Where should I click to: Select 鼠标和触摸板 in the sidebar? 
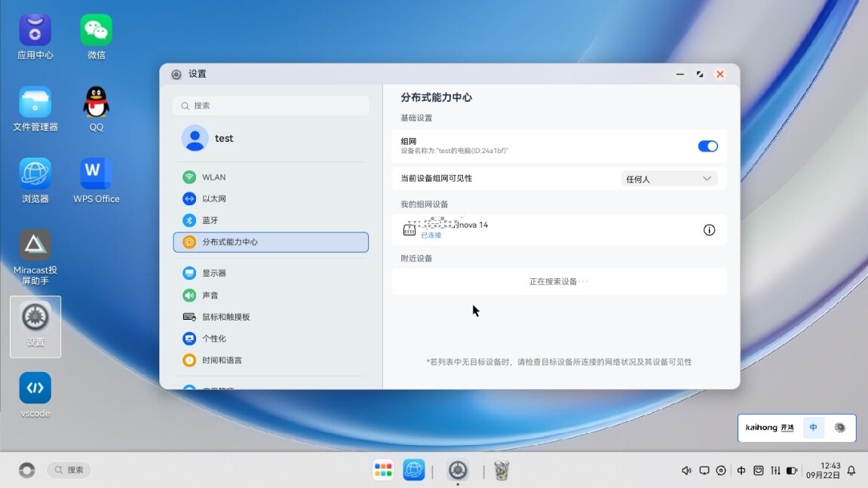(x=271, y=317)
